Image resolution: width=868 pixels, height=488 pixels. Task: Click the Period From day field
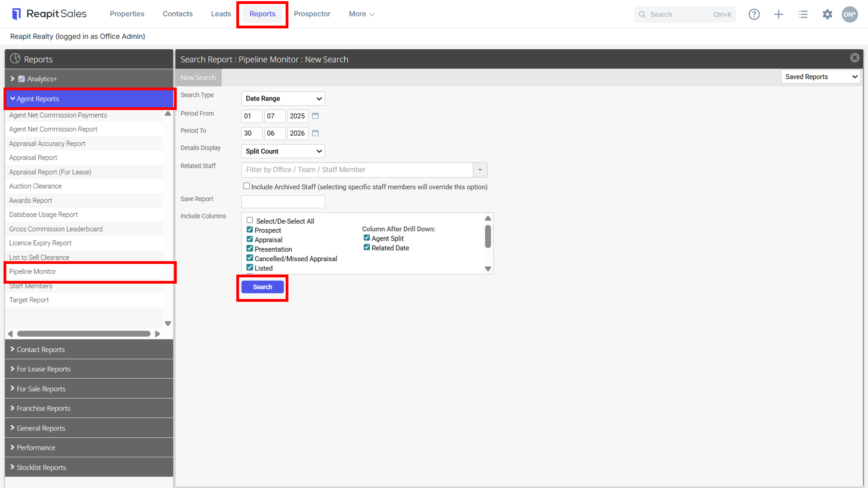pos(252,116)
